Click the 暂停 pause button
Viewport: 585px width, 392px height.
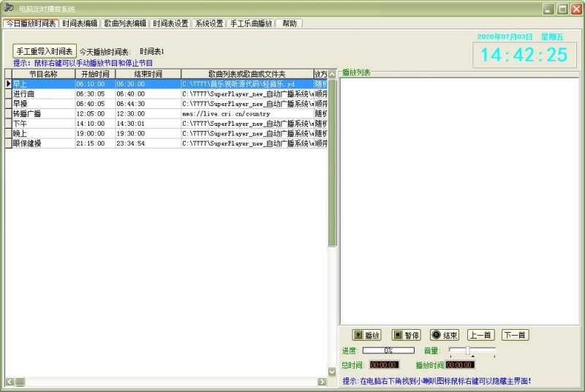406,335
